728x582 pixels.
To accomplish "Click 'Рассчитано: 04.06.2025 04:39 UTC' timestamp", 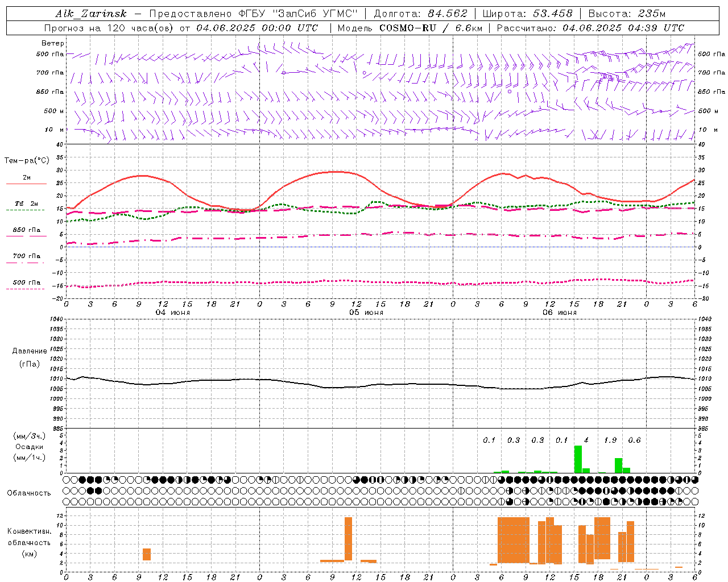I will coord(590,28).
